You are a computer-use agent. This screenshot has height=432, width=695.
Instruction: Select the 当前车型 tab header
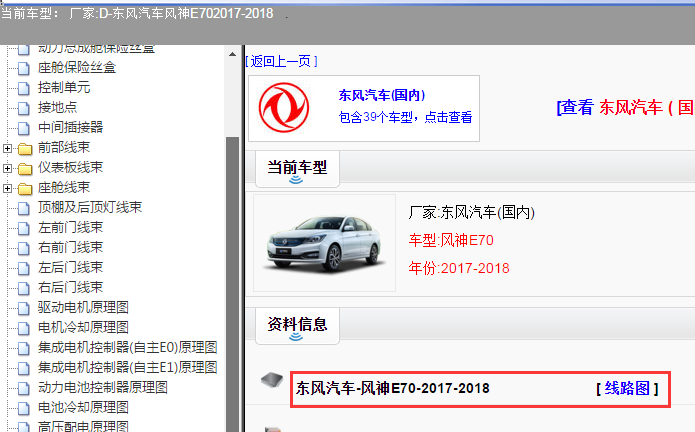(297, 168)
